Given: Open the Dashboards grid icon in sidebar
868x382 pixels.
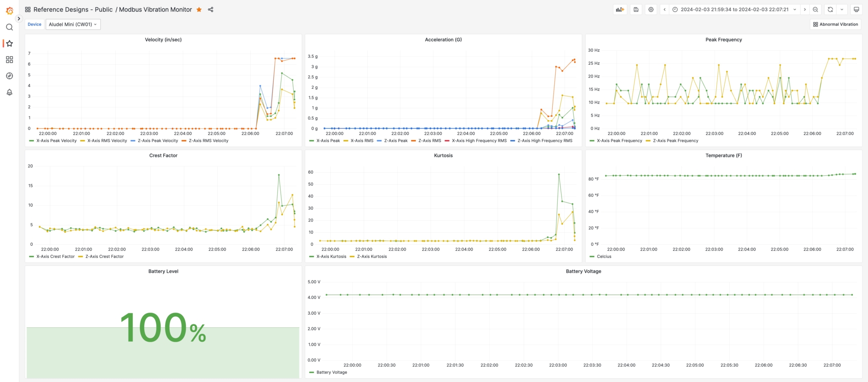Looking at the screenshot, I should point(9,60).
